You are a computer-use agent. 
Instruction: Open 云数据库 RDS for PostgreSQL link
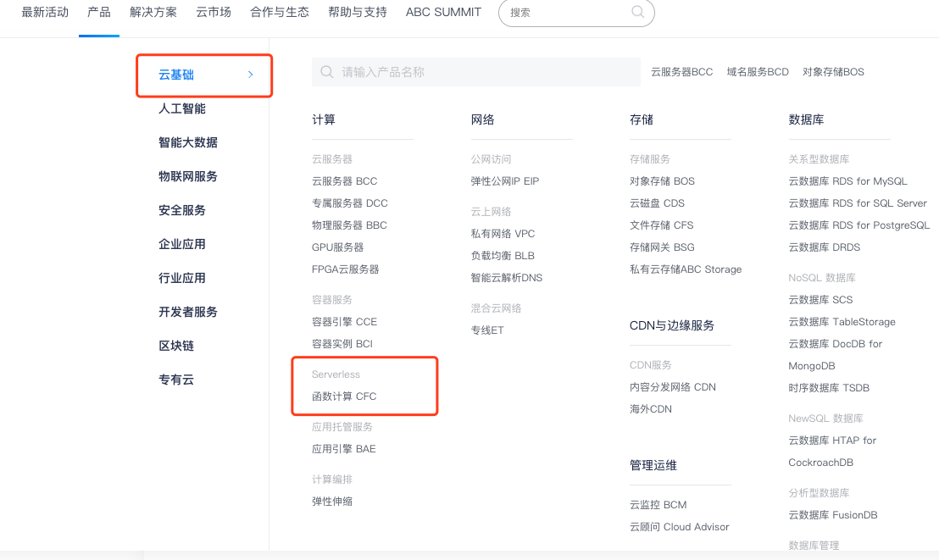[858, 225]
